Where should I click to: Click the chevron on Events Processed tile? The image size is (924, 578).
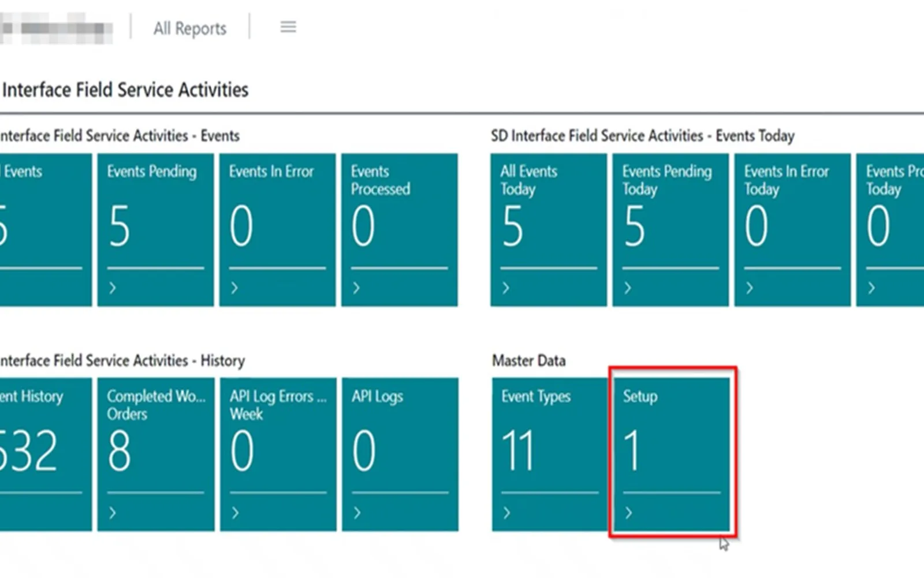pos(356,288)
